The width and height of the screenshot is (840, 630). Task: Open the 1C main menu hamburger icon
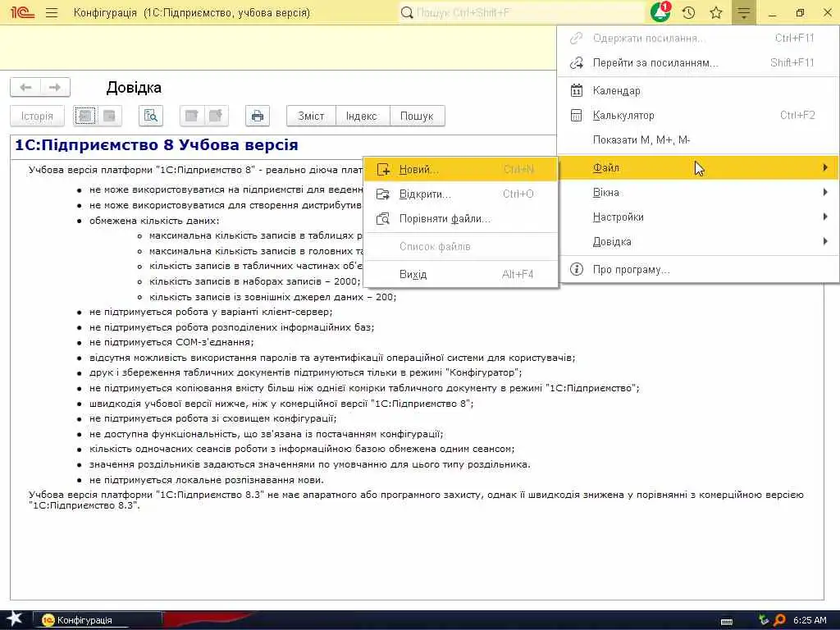(52, 12)
